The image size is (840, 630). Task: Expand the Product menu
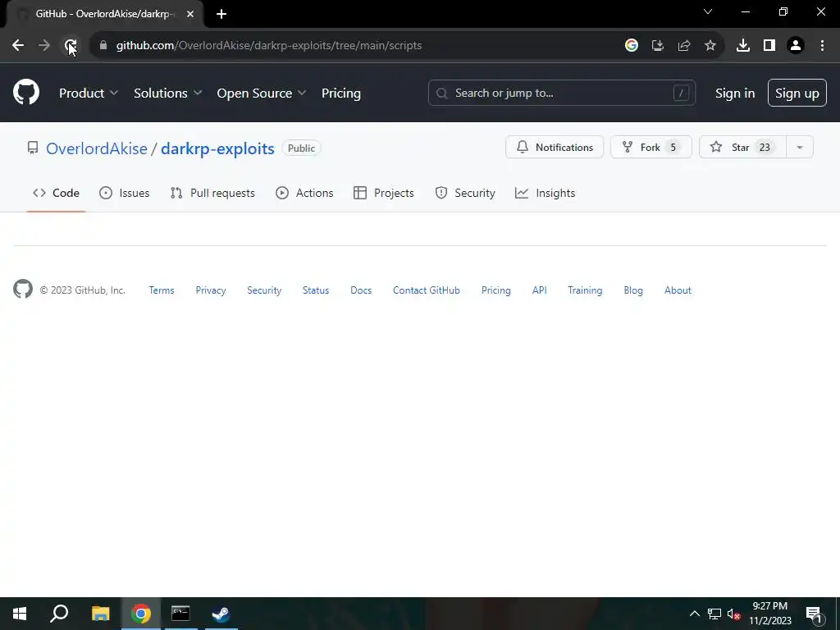89,94
